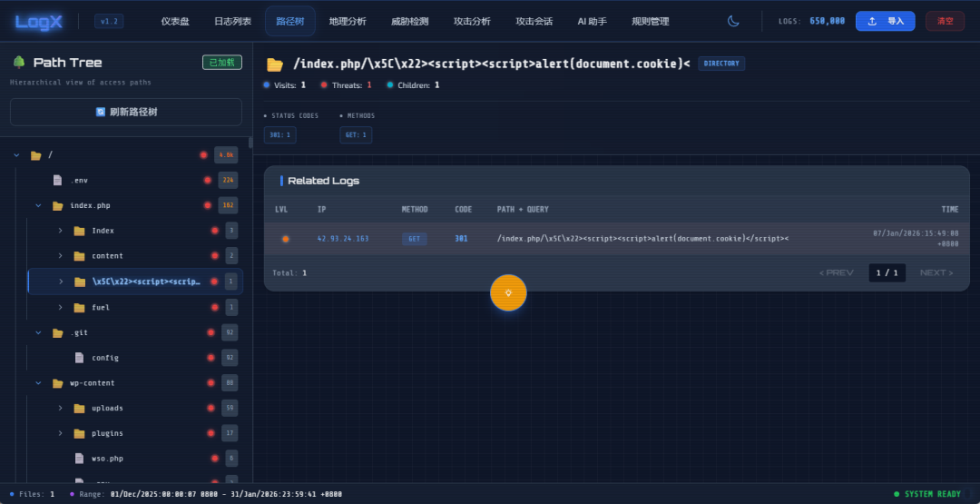Expand the \x5C\x22<script> folder node
The width and height of the screenshot is (980, 504).
click(61, 282)
